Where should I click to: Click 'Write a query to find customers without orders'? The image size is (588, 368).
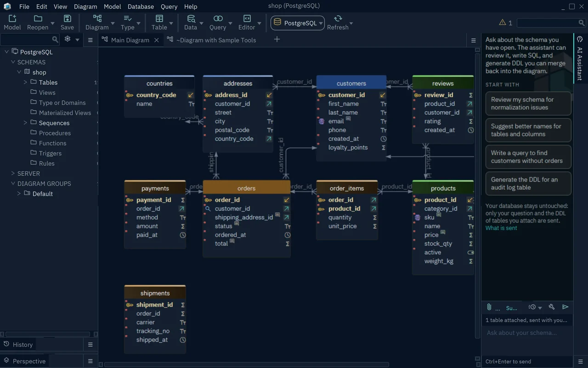click(x=528, y=157)
